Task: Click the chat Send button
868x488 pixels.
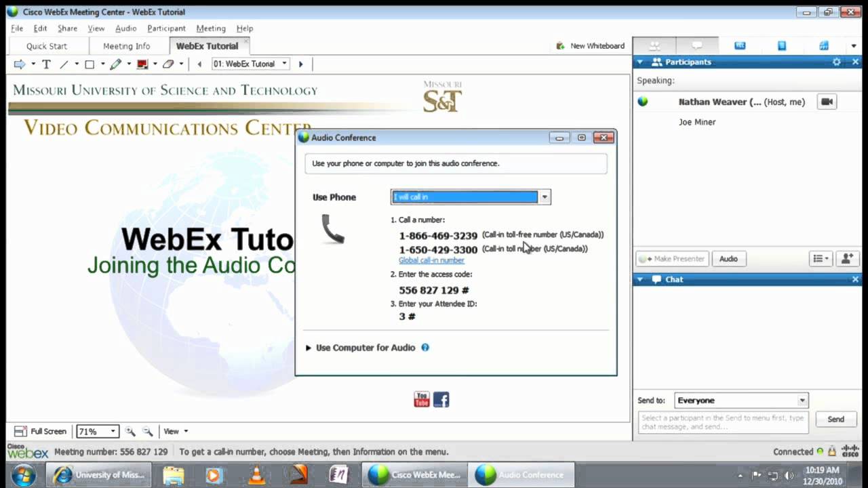Action: pos(835,420)
